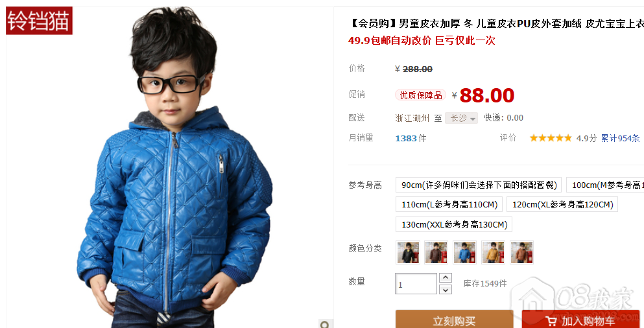Choose the blue jacket color option
Screen dimensions: 644x328
[x=464, y=252]
